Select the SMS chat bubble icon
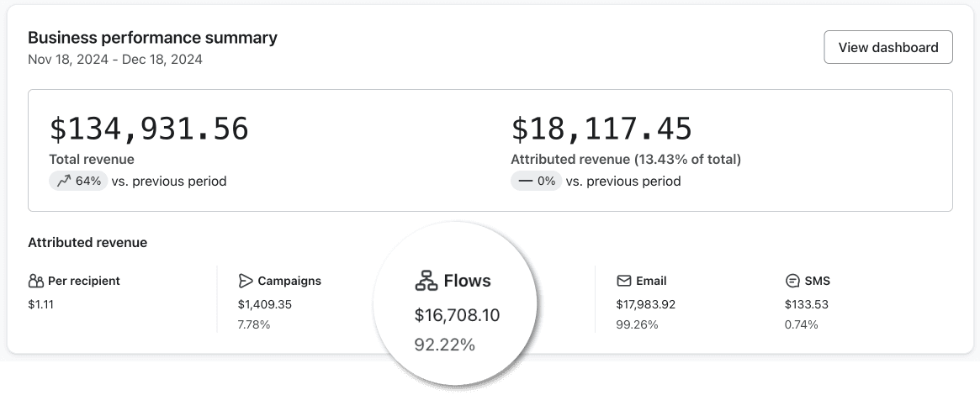980x395 pixels. tap(792, 281)
